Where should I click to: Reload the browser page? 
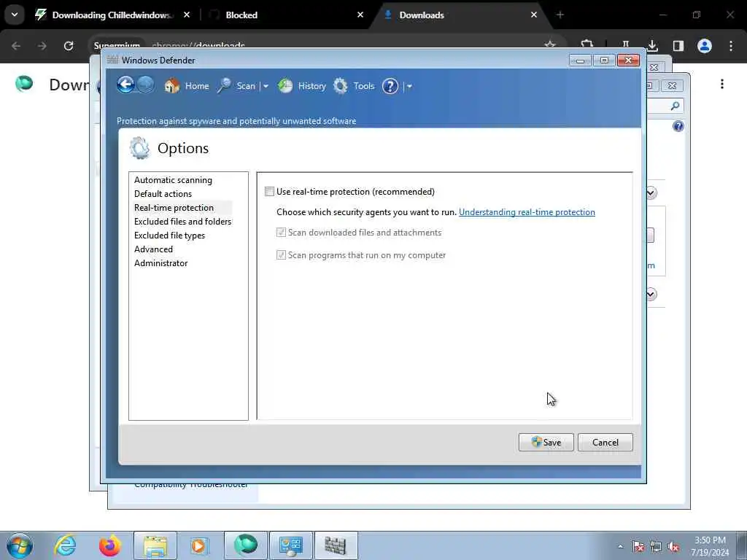[x=69, y=46]
